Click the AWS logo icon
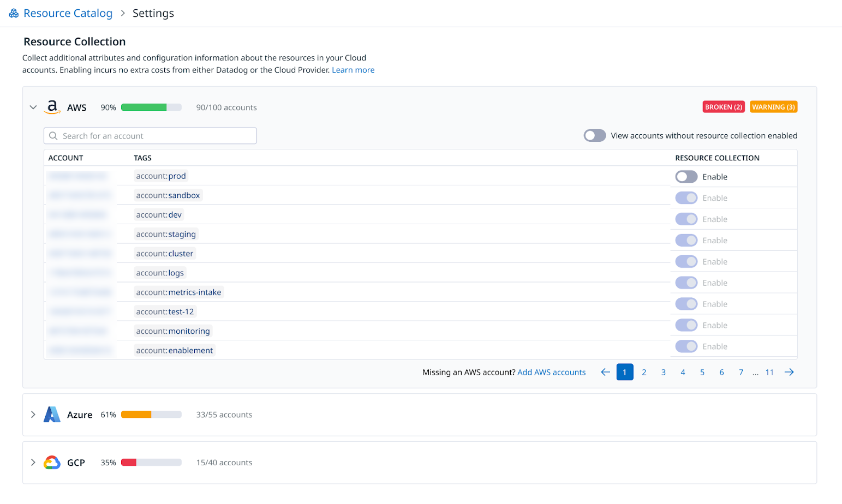842x504 pixels. tap(52, 107)
